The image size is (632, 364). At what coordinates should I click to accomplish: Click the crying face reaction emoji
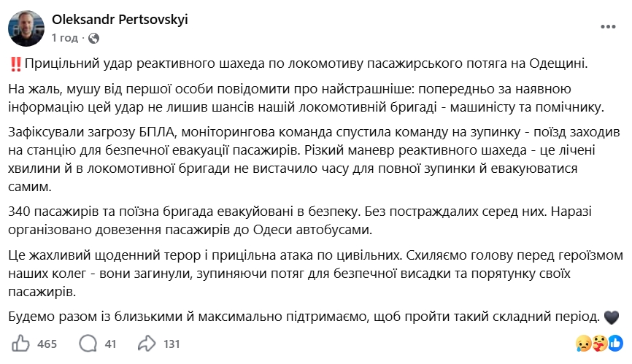583,344
